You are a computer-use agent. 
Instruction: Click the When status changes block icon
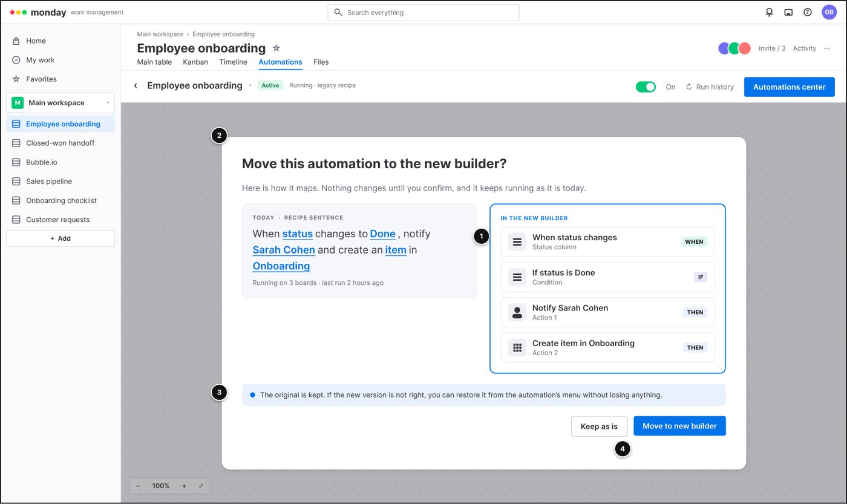[517, 242]
